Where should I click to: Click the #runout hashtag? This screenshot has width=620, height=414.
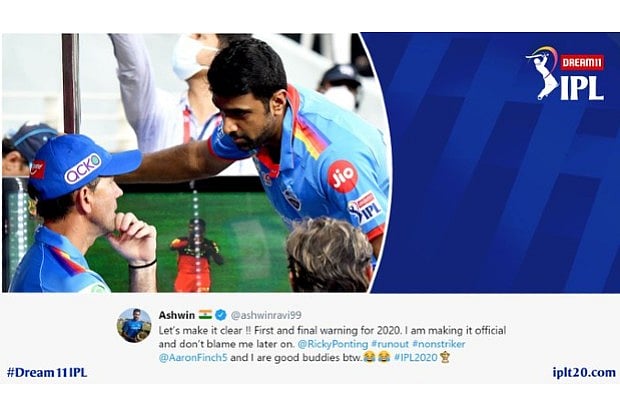[390, 344]
